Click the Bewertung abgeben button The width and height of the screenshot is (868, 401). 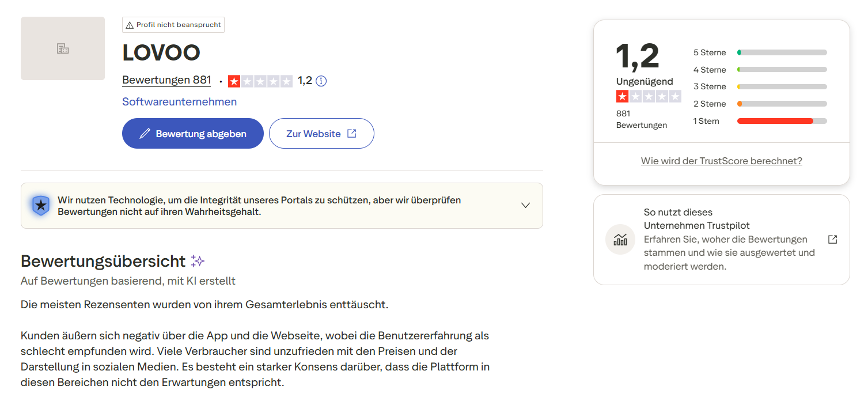point(192,134)
